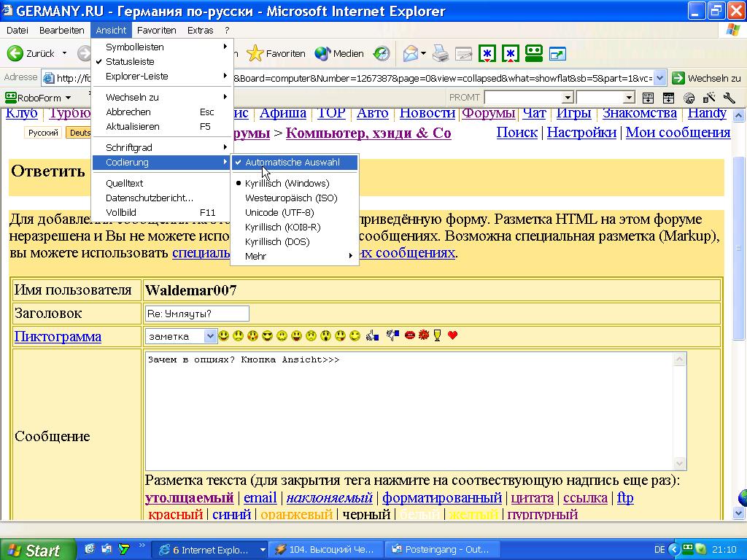The image size is (747, 560).
Task: Open the Extras menu
Action: [x=200, y=30]
